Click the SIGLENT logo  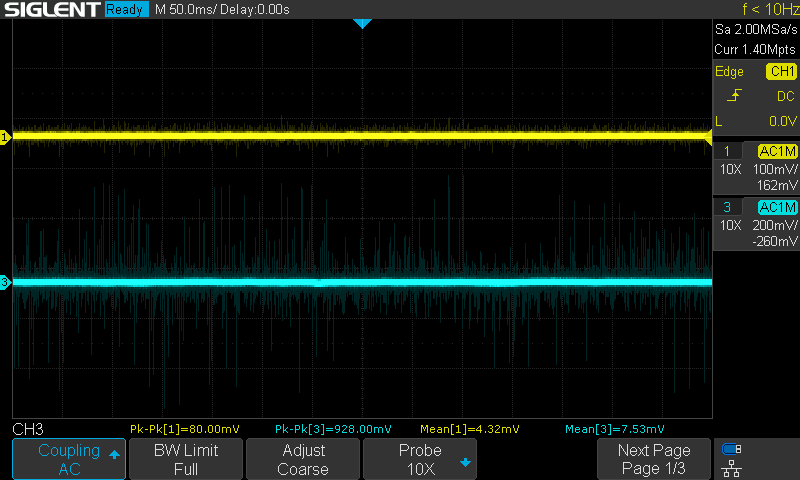pyautogui.click(x=52, y=9)
